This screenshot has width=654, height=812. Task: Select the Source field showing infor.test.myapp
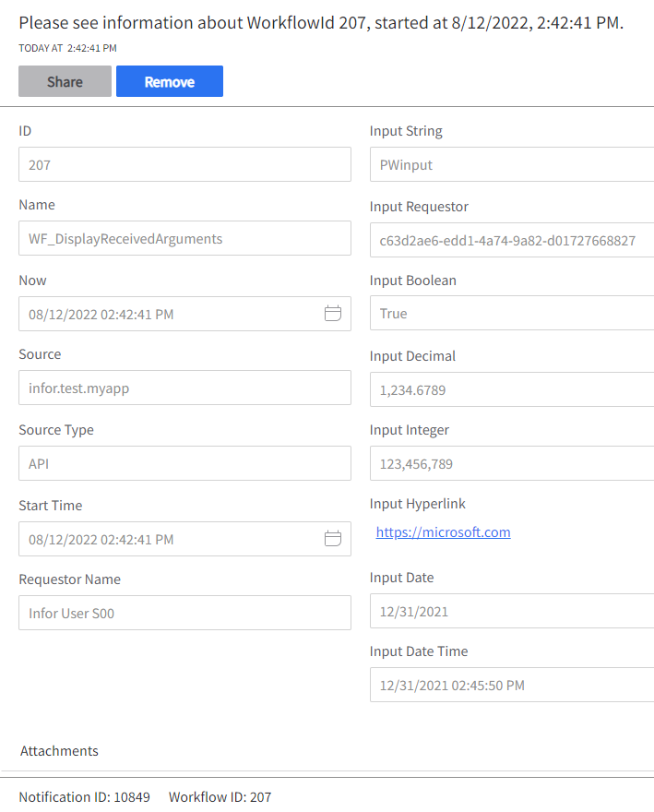(184, 388)
